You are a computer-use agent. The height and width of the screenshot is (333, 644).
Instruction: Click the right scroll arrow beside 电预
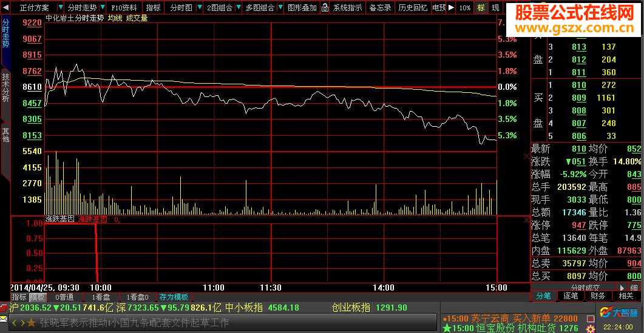pyautogui.click(x=452, y=7)
